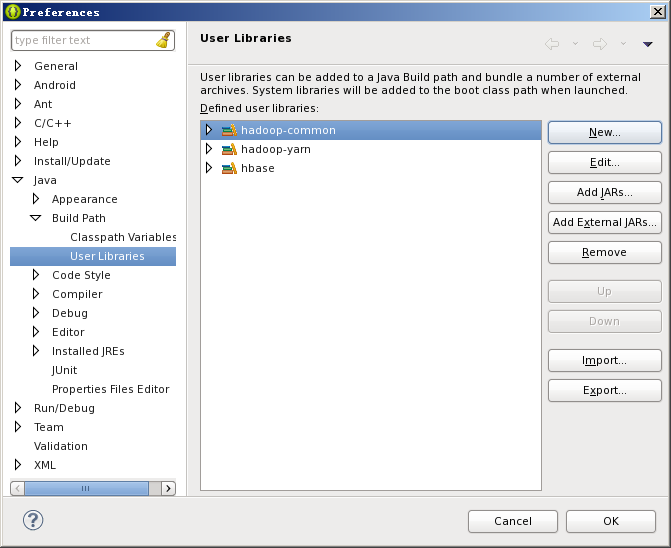Viewport: 671px width, 548px height.
Task: Collapse the Java preferences node
Action: (18, 180)
